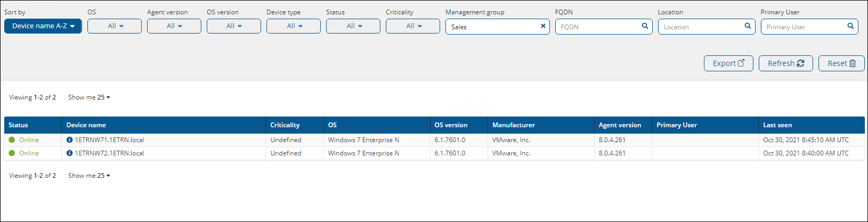Click info icon beside 1ETRNW71.1ETRN.local
868x222 pixels.
tap(69, 140)
